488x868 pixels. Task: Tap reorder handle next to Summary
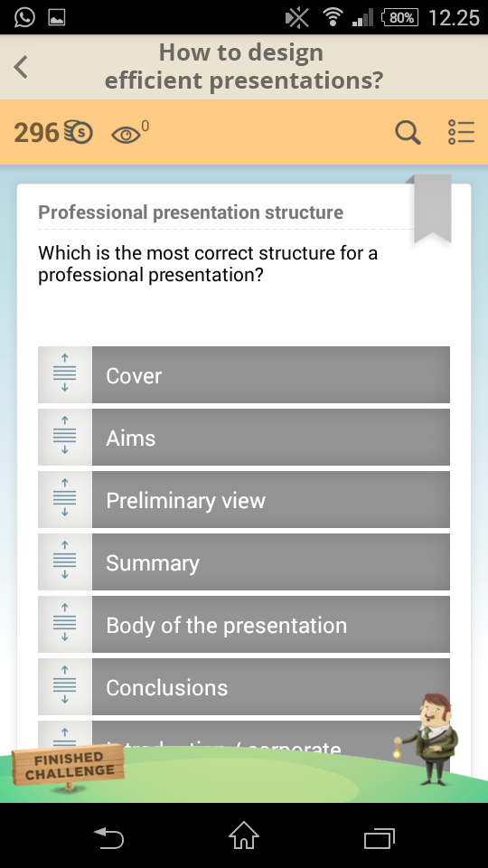pyautogui.click(x=65, y=561)
